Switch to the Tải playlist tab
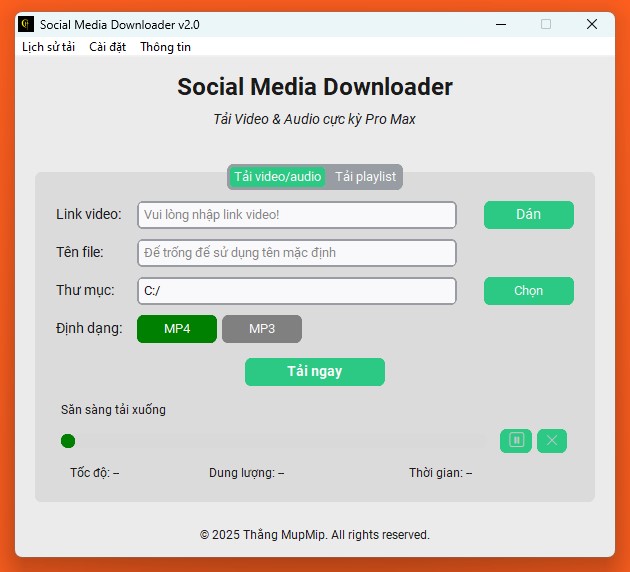This screenshot has width=630, height=572. (365, 177)
